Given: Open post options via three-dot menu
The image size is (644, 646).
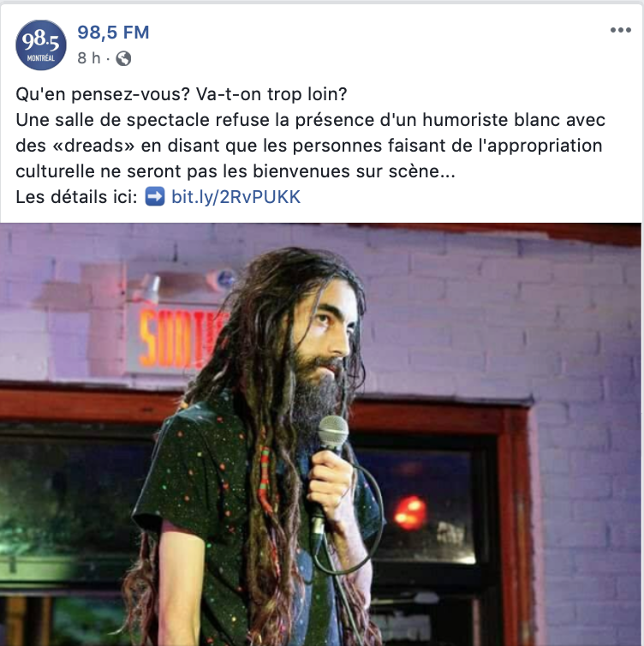Looking at the screenshot, I should pos(621,30).
